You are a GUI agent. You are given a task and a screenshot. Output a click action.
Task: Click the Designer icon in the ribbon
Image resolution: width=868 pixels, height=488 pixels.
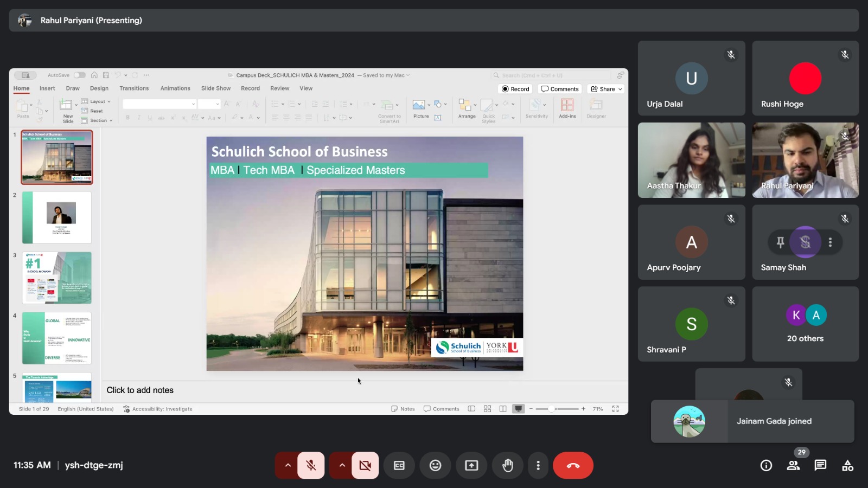coord(596,108)
